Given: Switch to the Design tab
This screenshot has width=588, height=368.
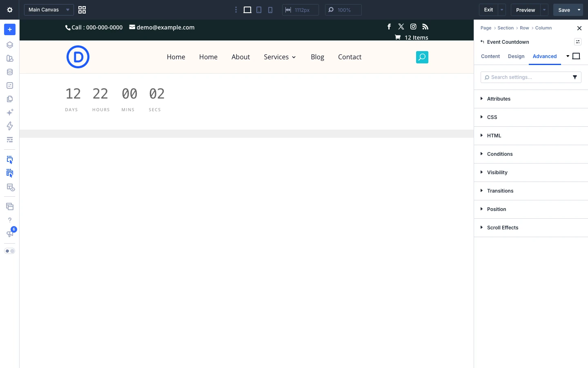Looking at the screenshot, I should click(516, 56).
